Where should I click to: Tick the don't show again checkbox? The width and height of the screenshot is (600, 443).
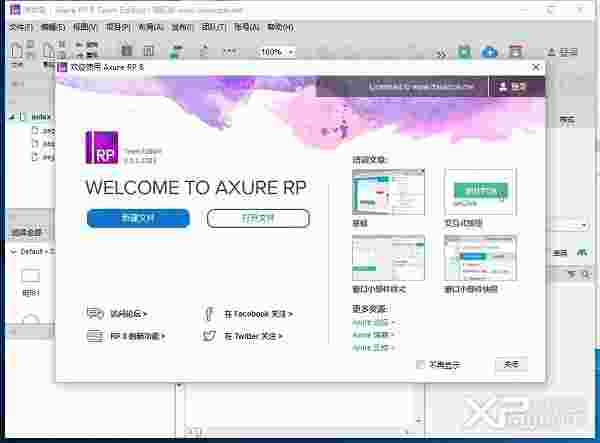pyautogui.click(x=420, y=365)
